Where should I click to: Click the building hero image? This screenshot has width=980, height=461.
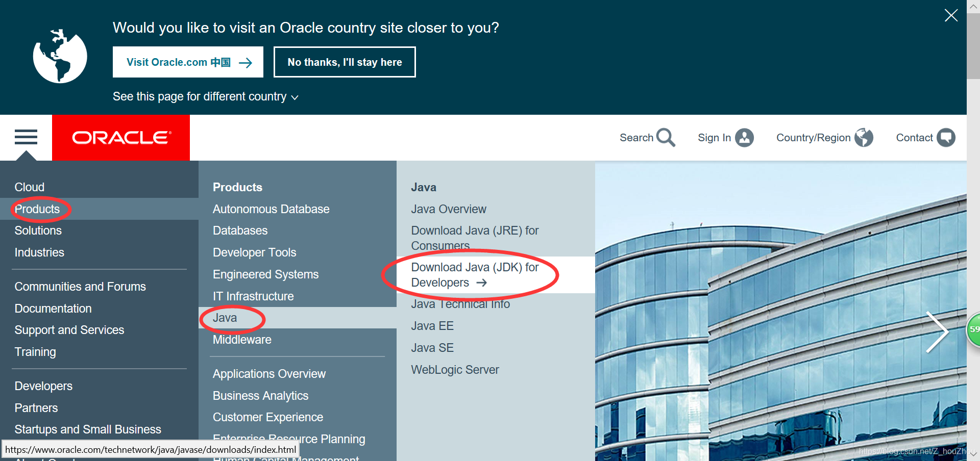(x=781, y=311)
